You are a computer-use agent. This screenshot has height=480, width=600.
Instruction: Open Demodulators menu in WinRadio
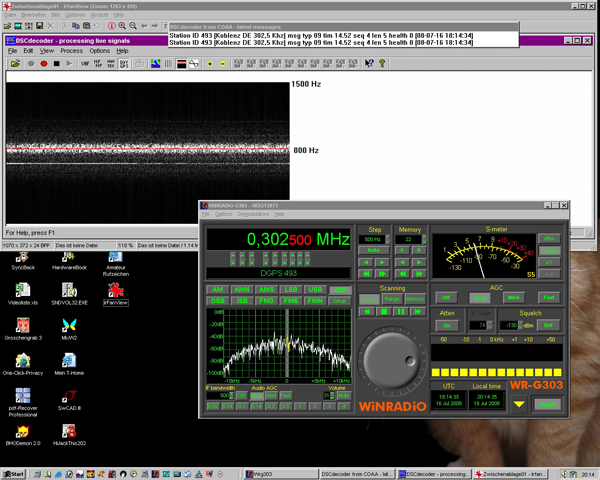point(253,214)
